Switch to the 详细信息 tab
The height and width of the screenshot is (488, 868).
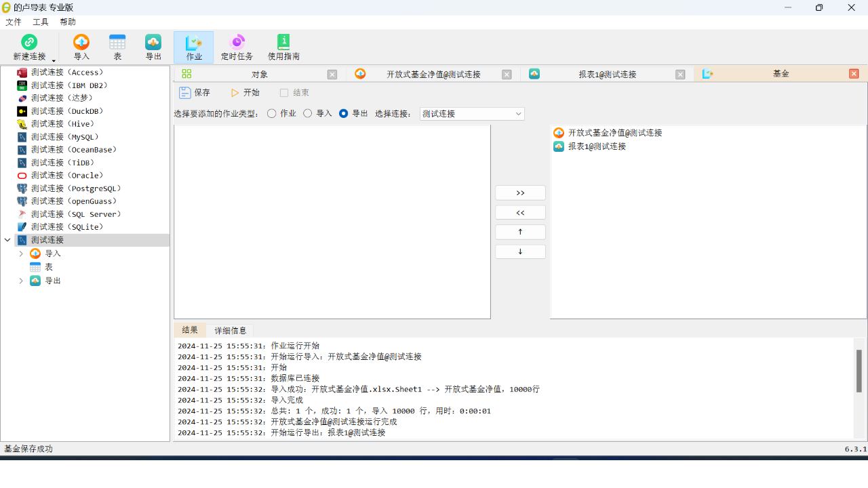[231, 331]
